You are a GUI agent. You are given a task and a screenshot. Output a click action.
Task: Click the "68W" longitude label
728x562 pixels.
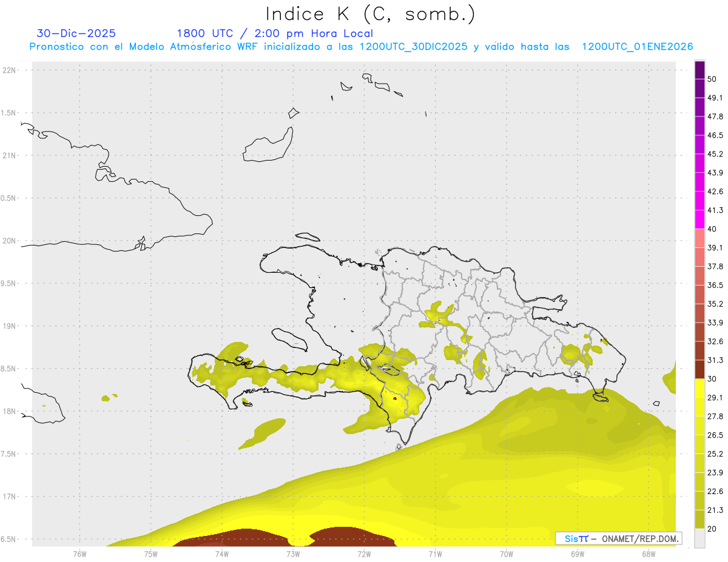click(649, 554)
